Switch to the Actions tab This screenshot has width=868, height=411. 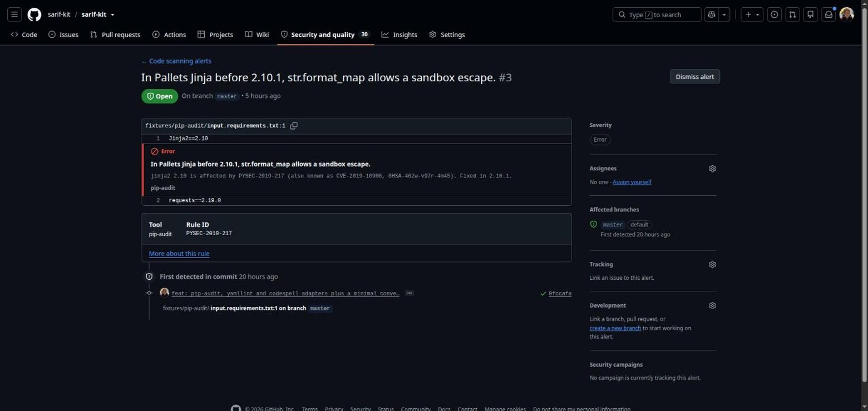point(169,34)
